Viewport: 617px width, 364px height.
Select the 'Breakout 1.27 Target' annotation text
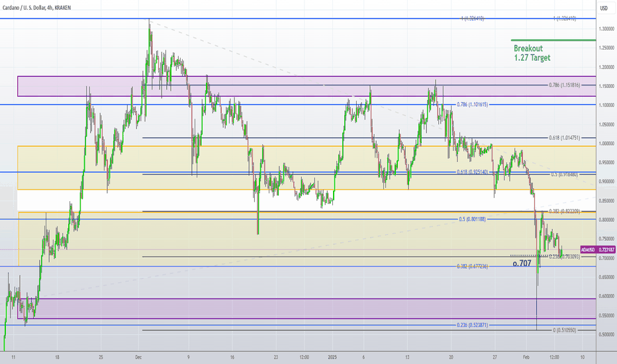[x=532, y=53]
